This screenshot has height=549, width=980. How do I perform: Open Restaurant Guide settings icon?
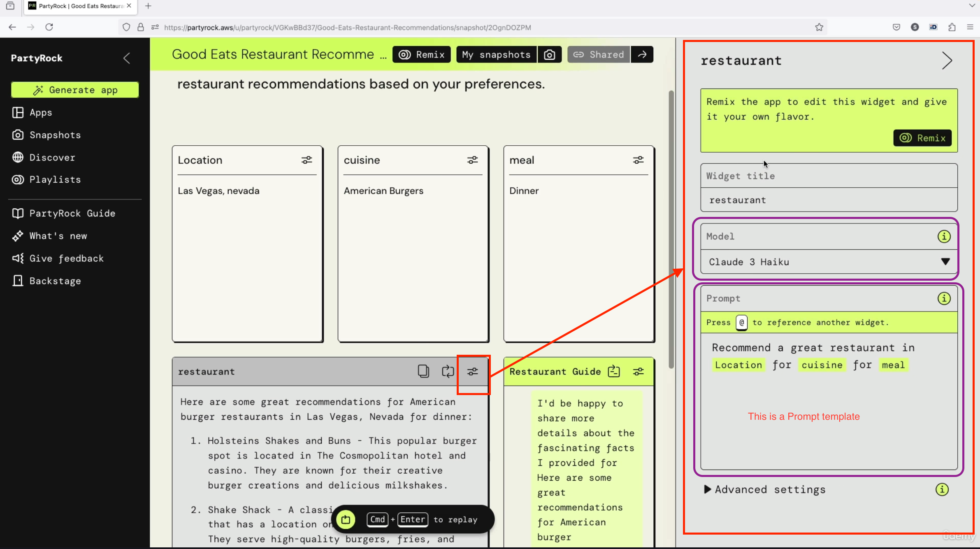(x=638, y=372)
